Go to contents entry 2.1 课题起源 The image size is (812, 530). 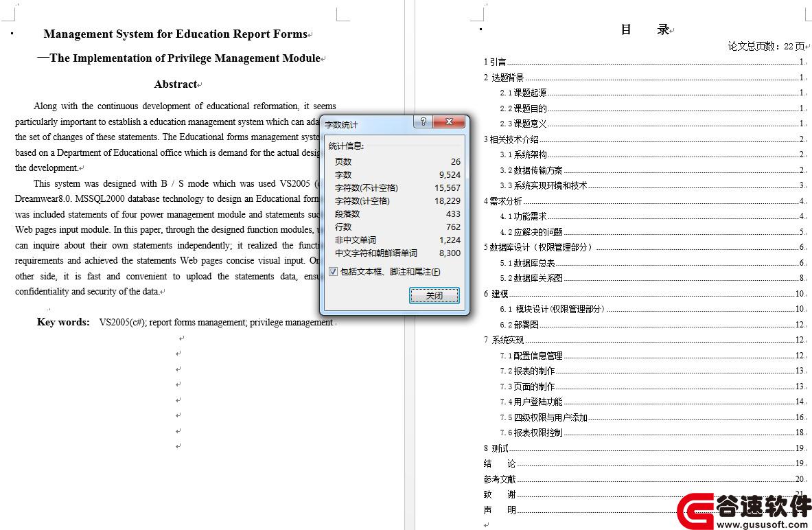652,93
